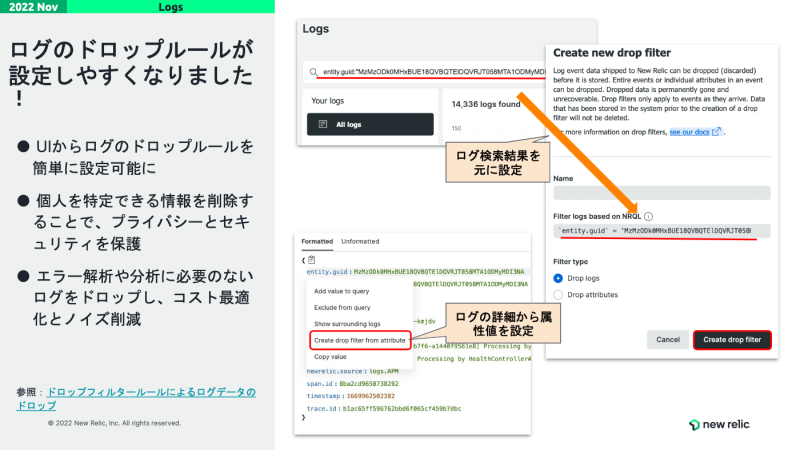Open the see our docs link
800x450 pixels.
point(688,132)
